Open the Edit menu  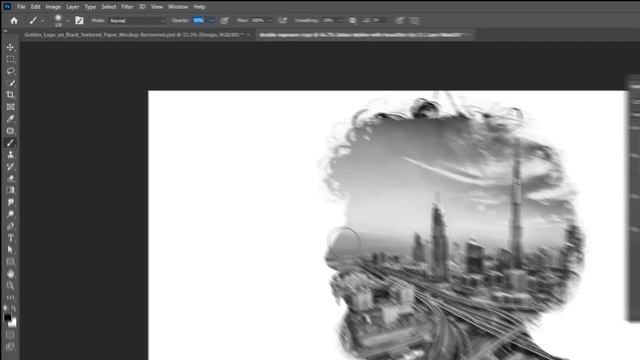pyautogui.click(x=36, y=7)
